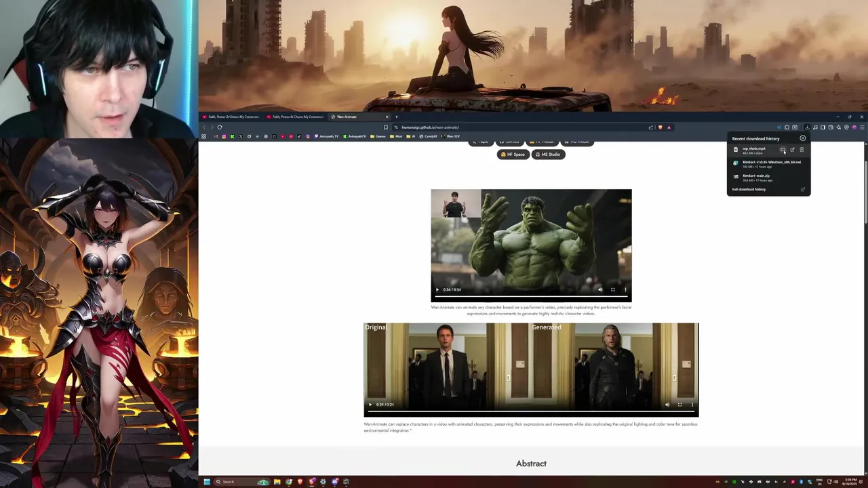This screenshot has height=488, width=868.
Task: Play the Hulk demo video
Action: pos(437,289)
